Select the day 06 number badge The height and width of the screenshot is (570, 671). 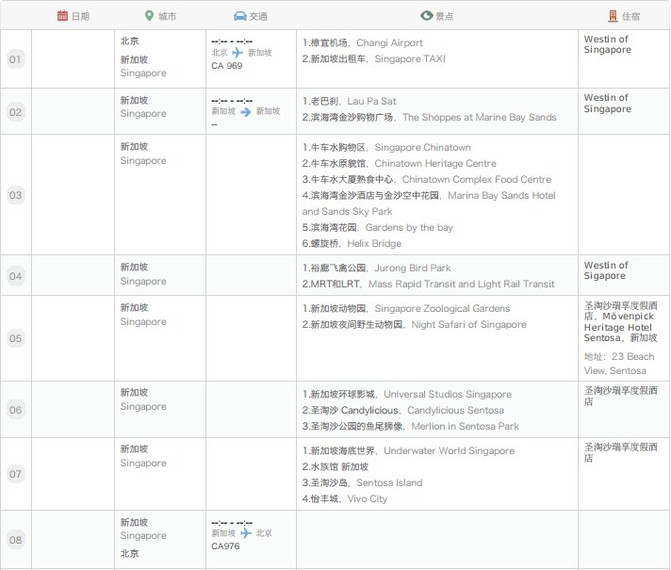pyautogui.click(x=15, y=410)
